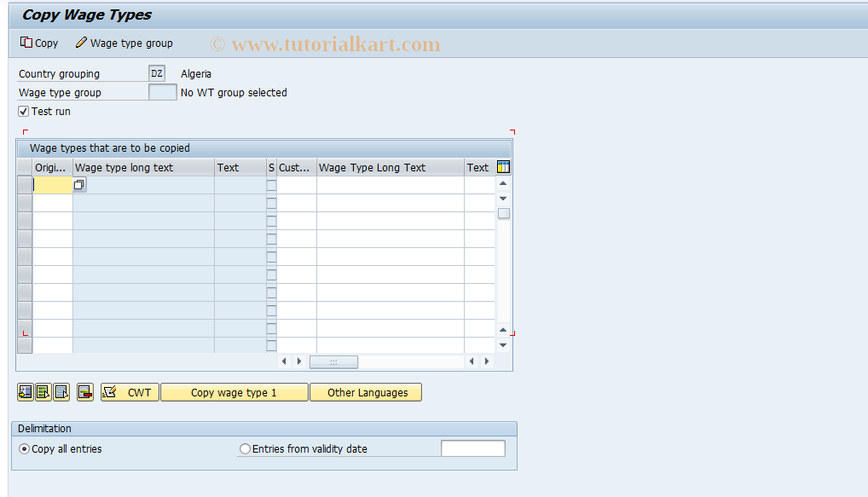Click first row Original wage type cell
The width and height of the screenshot is (868, 497).
[53, 185]
